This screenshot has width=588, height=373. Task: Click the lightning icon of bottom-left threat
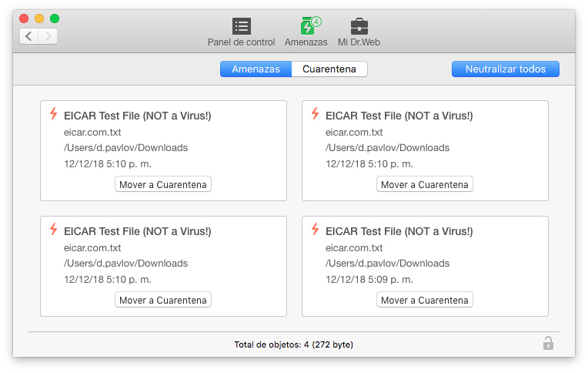pos(54,229)
